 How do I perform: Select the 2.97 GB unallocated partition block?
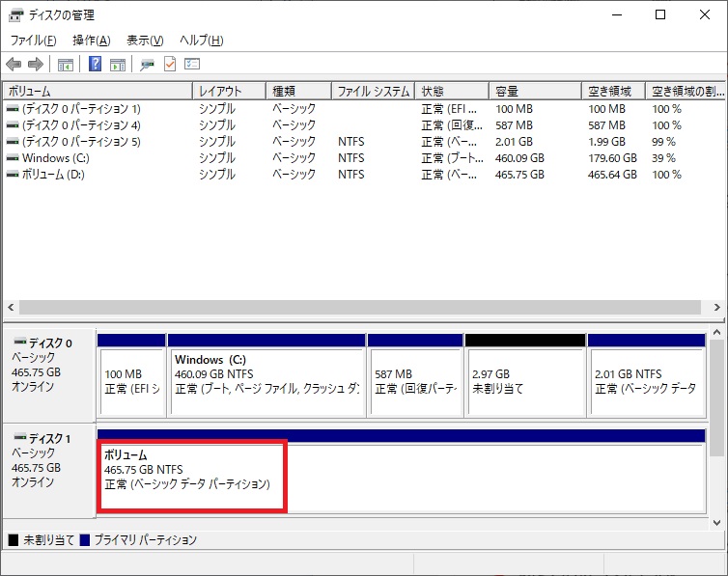524,380
